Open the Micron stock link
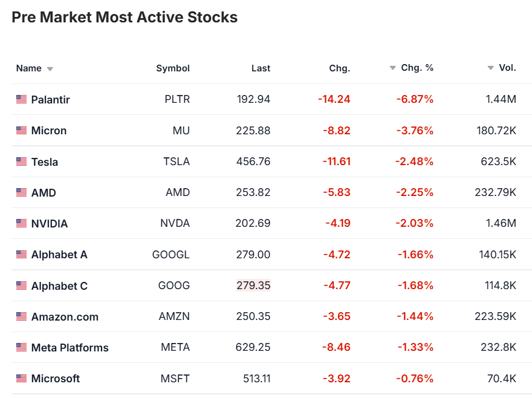Image resolution: width=532 pixels, height=398 pixels. [x=49, y=131]
